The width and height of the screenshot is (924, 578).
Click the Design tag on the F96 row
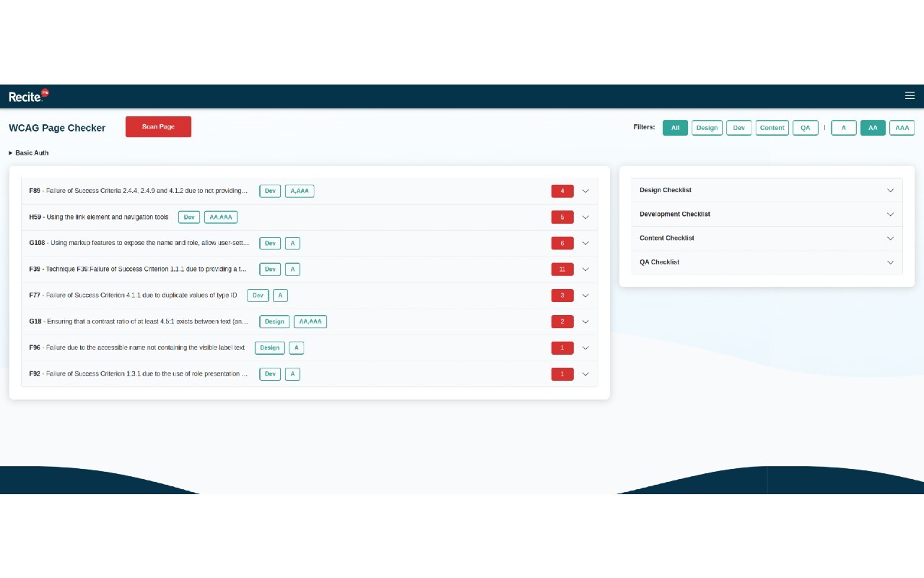pyautogui.click(x=270, y=348)
